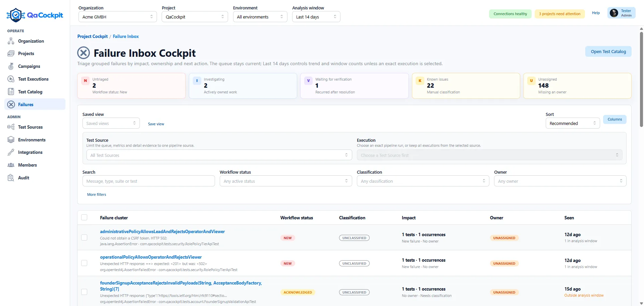Open Any active status dropdown

pyautogui.click(x=286, y=181)
